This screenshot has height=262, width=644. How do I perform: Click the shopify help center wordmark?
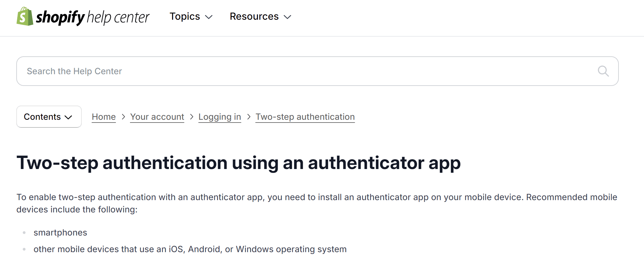coord(93,17)
